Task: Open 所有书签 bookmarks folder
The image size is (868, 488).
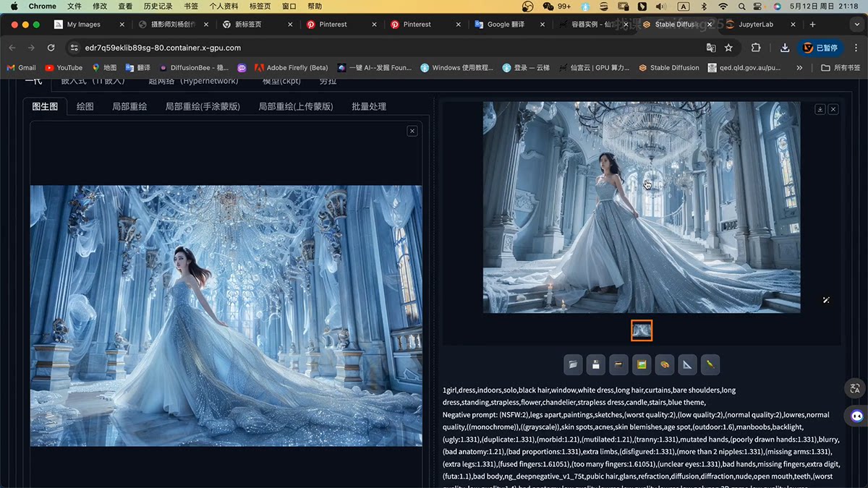Action: [841, 68]
